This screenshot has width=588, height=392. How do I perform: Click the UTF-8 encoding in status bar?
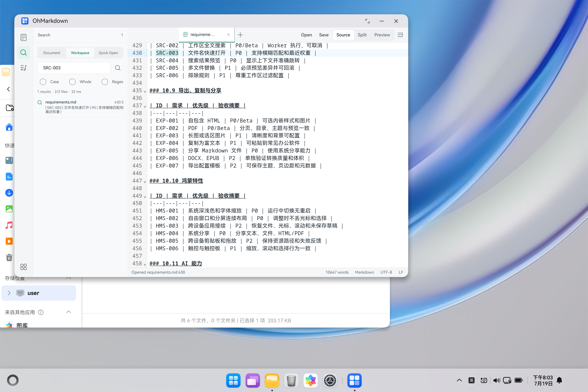[386, 272]
